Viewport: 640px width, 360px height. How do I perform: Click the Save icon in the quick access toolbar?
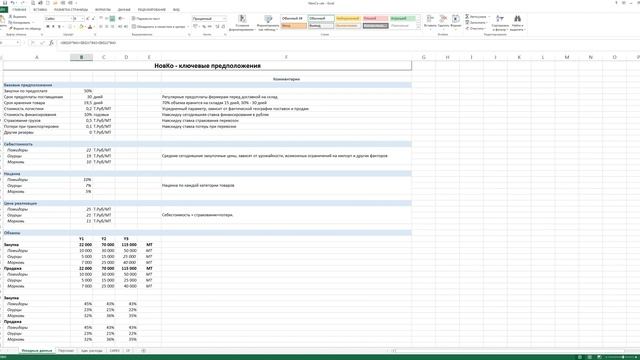pyautogui.click(x=5, y=3)
